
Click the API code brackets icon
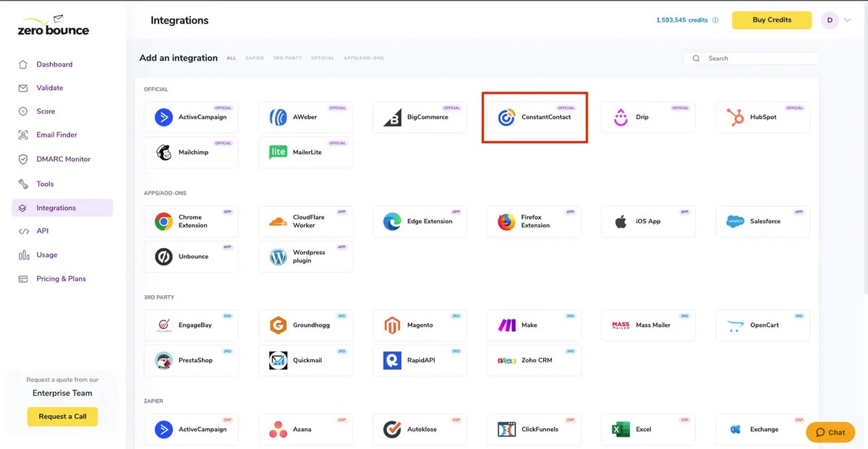tap(23, 231)
